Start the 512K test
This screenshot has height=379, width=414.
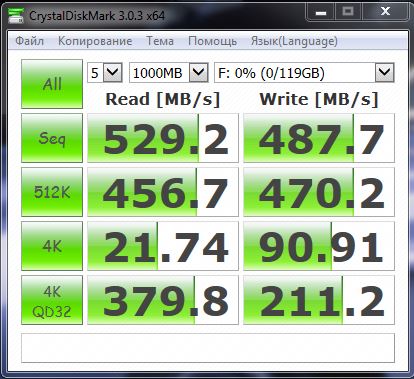pos(52,192)
